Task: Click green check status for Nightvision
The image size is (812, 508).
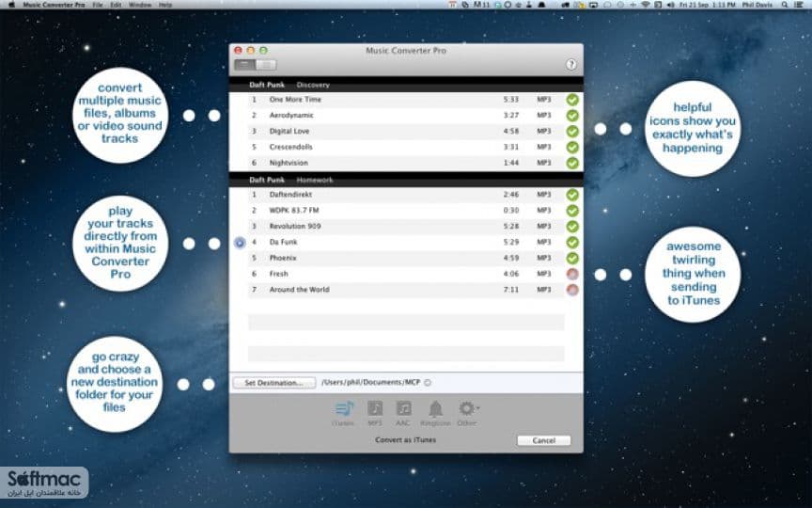Action: point(572,163)
